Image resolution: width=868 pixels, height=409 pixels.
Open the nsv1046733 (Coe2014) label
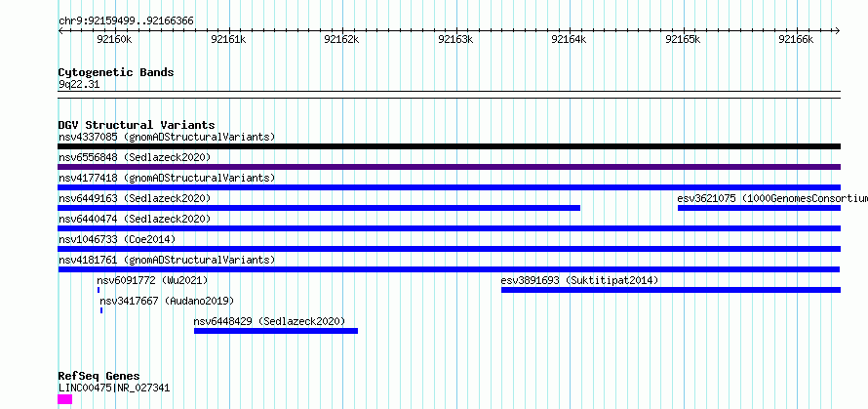117,239
